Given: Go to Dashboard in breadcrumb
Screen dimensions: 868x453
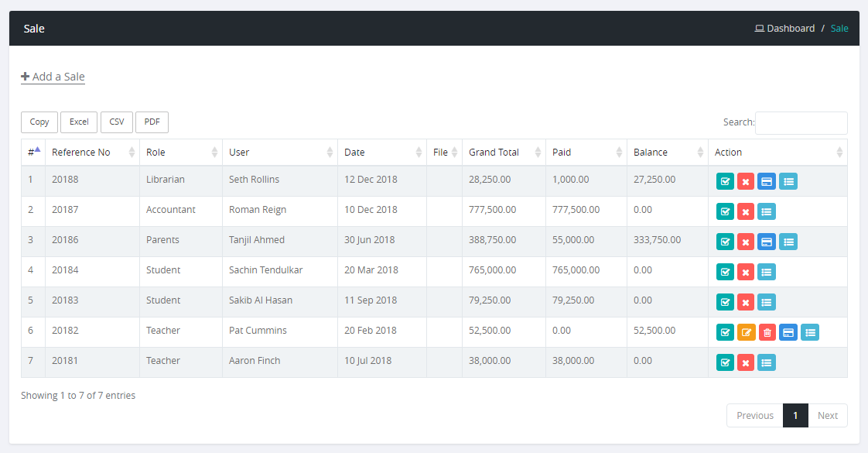Looking at the screenshot, I should pyautogui.click(x=790, y=29).
